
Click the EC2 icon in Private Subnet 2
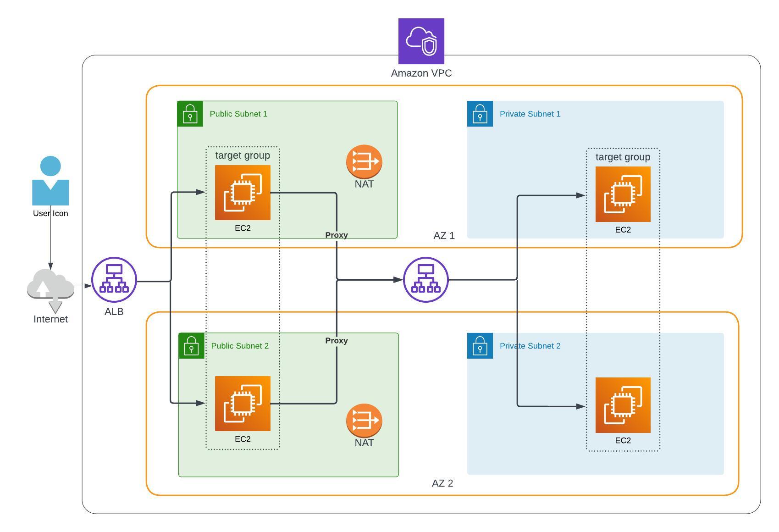(624, 405)
